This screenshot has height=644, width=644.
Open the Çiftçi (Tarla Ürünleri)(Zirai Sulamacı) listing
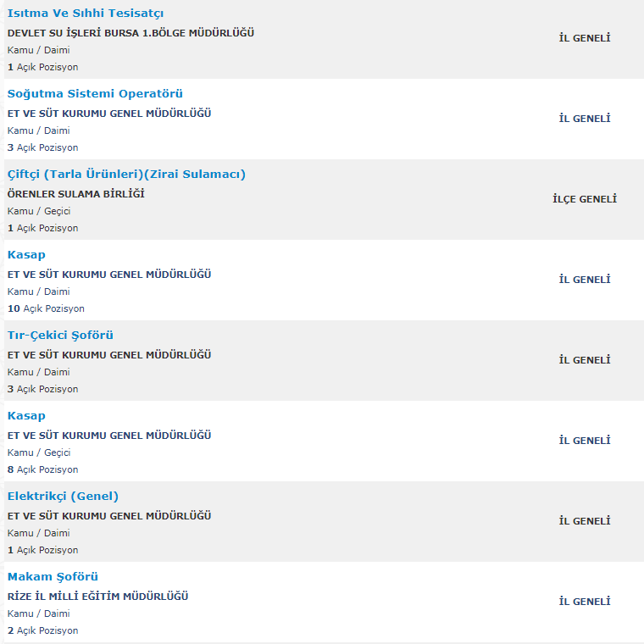(x=126, y=175)
